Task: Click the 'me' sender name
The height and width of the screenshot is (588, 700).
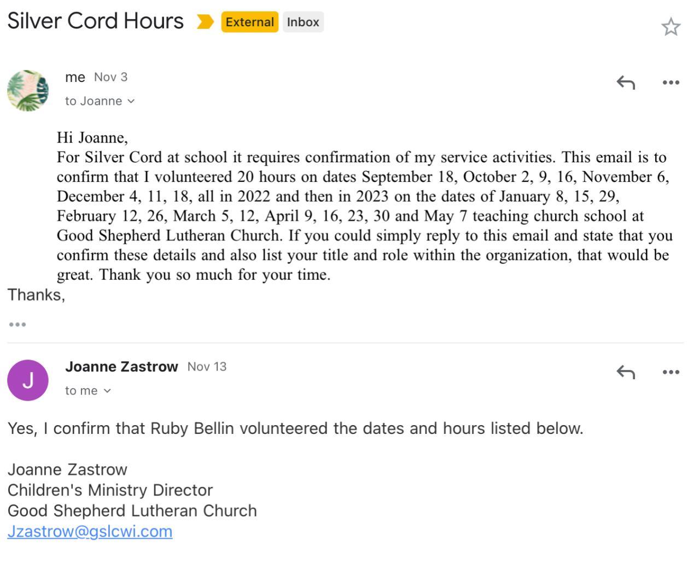Action: click(x=75, y=77)
